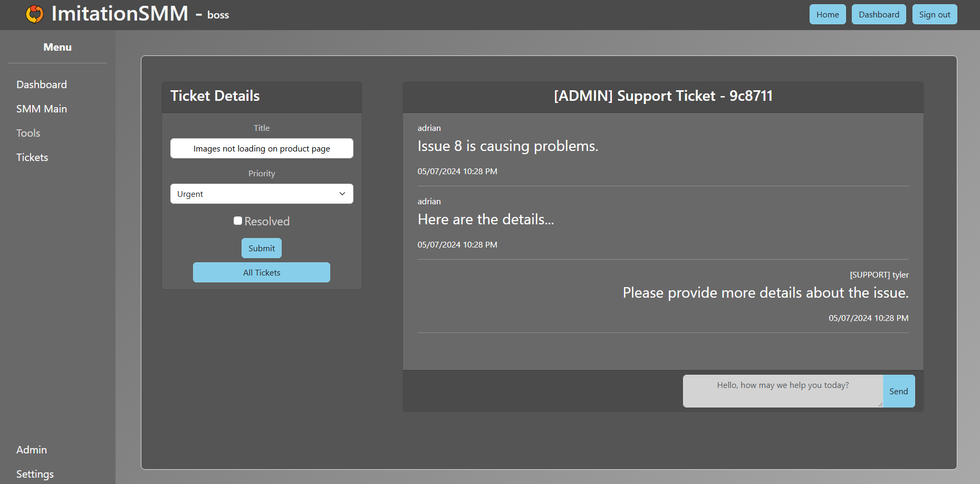Click support reply 'Please provide more details'
This screenshot has width=980, height=484.
pos(766,293)
